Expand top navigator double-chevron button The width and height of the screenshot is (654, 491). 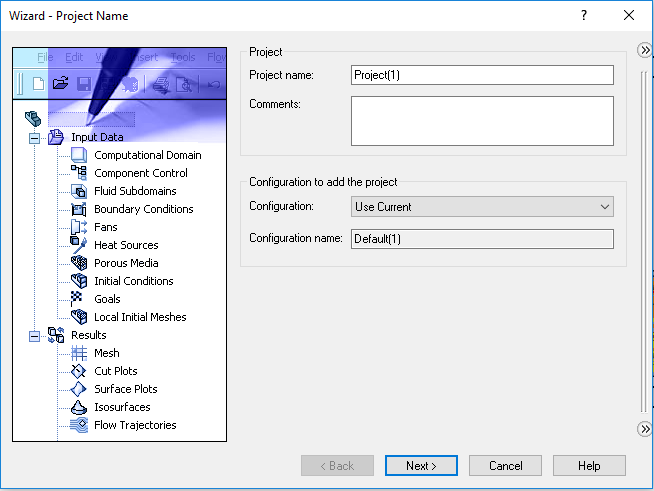(x=645, y=50)
